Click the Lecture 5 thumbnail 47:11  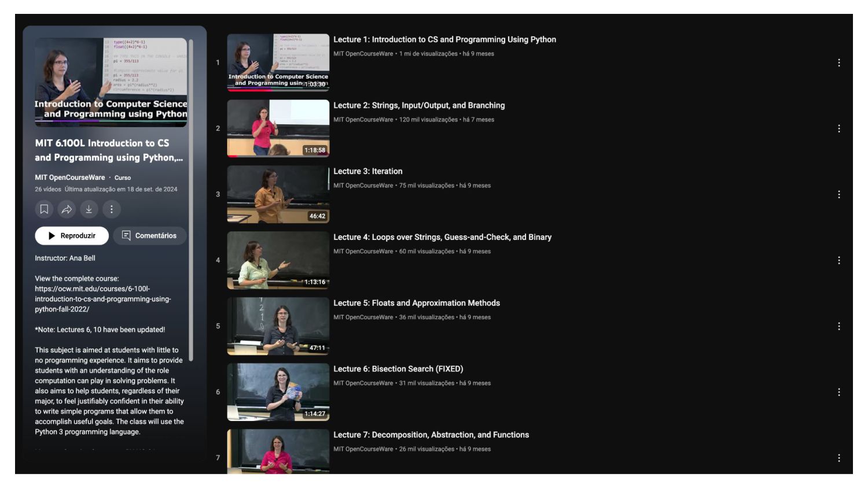[278, 326]
